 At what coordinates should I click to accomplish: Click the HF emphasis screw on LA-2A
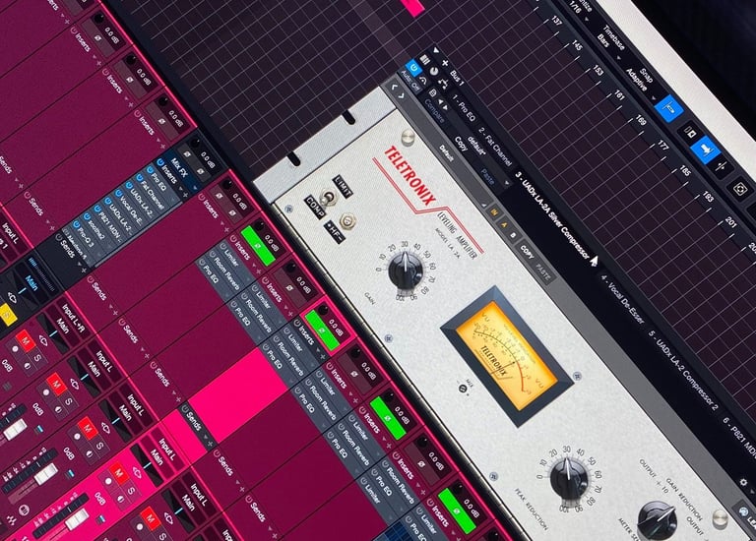[x=346, y=221]
